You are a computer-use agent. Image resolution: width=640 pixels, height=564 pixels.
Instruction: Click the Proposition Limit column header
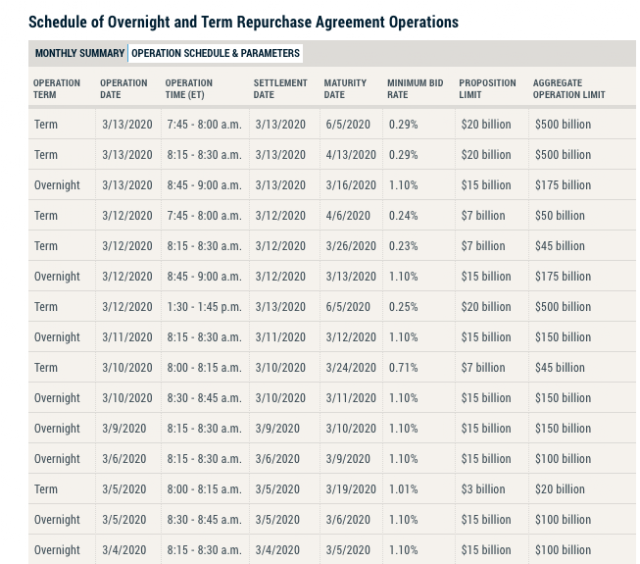(x=487, y=89)
